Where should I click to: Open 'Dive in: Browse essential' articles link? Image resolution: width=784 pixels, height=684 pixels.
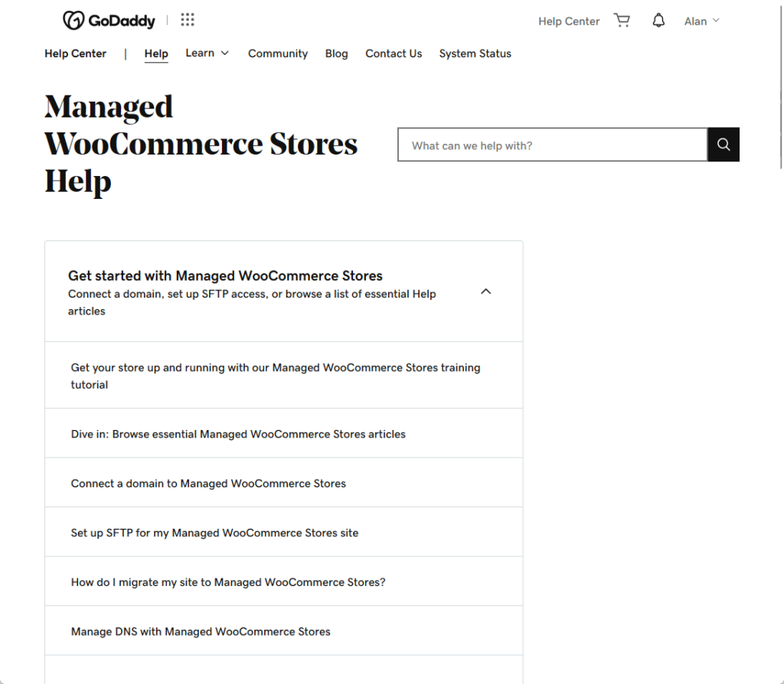tap(284, 434)
